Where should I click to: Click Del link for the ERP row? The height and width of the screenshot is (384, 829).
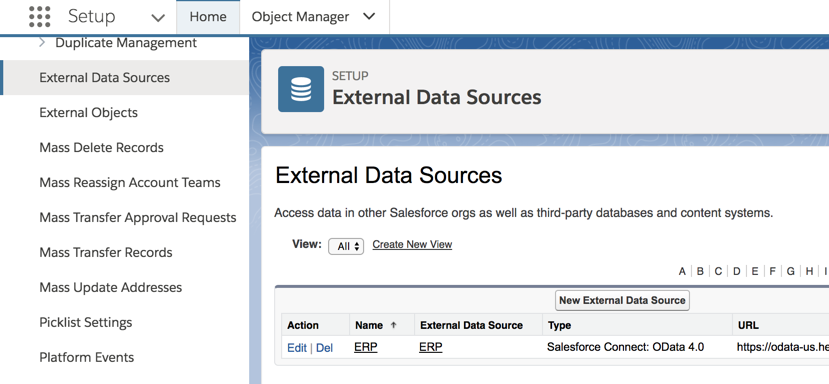pos(325,348)
